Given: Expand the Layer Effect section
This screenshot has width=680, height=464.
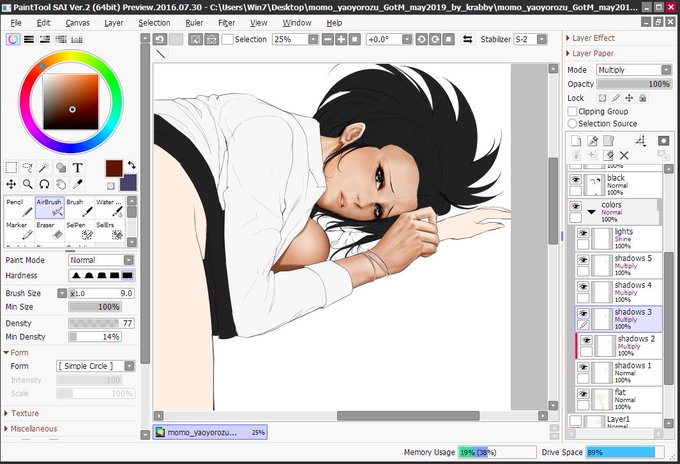Looking at the screenshot, I should pos(591,38).
